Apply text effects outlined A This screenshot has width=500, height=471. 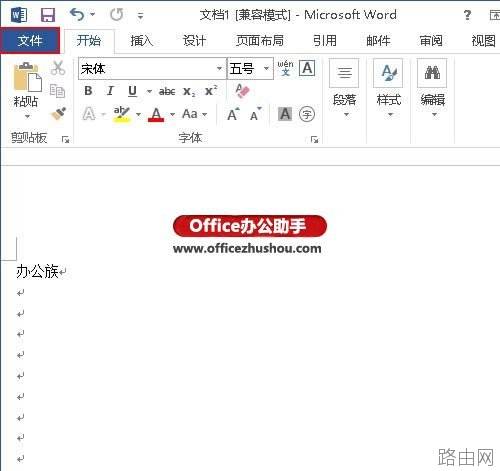[89, 114]
